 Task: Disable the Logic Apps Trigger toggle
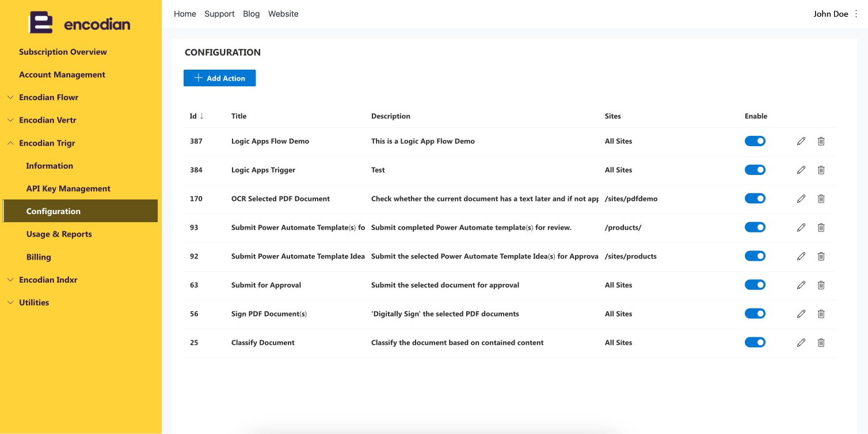click(755, 170)
